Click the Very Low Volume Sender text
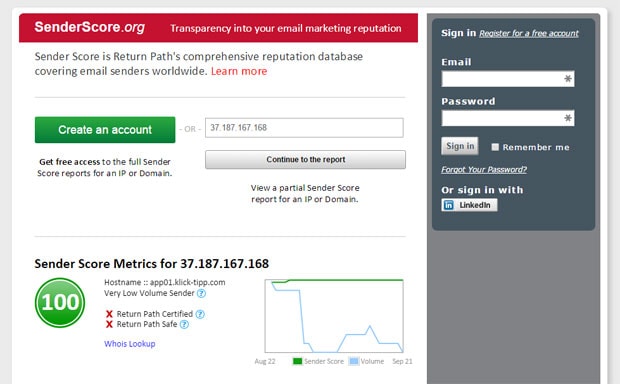Screen dimensions: 620x384 tap(149, 293)
